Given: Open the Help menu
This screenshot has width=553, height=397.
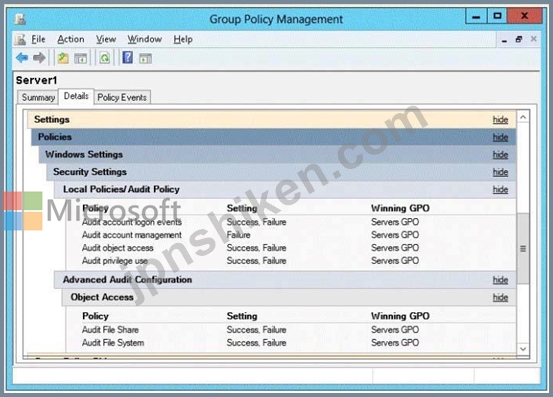Looking at the screenshot, I should click(x=183, y=39).
